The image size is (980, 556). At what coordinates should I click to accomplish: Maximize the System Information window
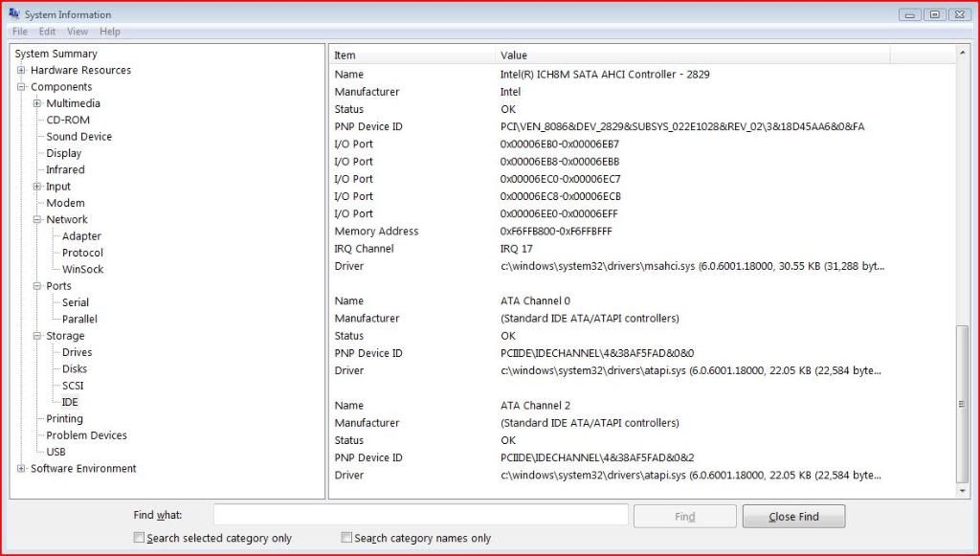[x=934, y=14]
